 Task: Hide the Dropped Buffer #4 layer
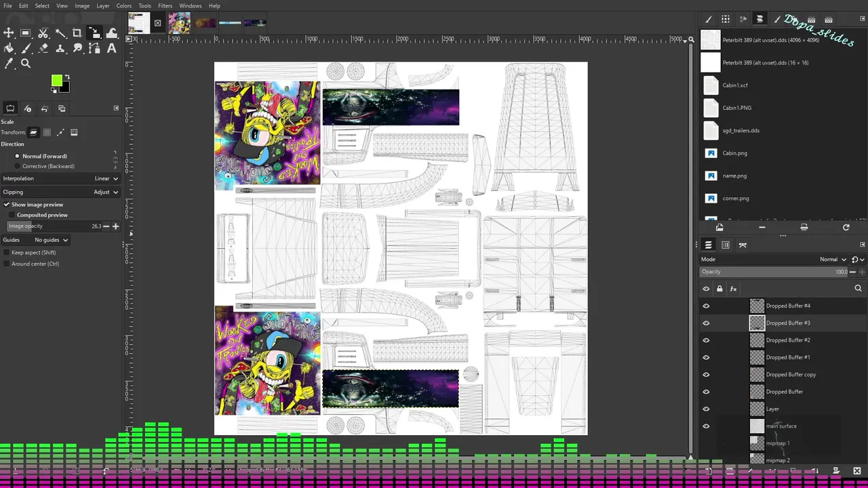point(706,306)
